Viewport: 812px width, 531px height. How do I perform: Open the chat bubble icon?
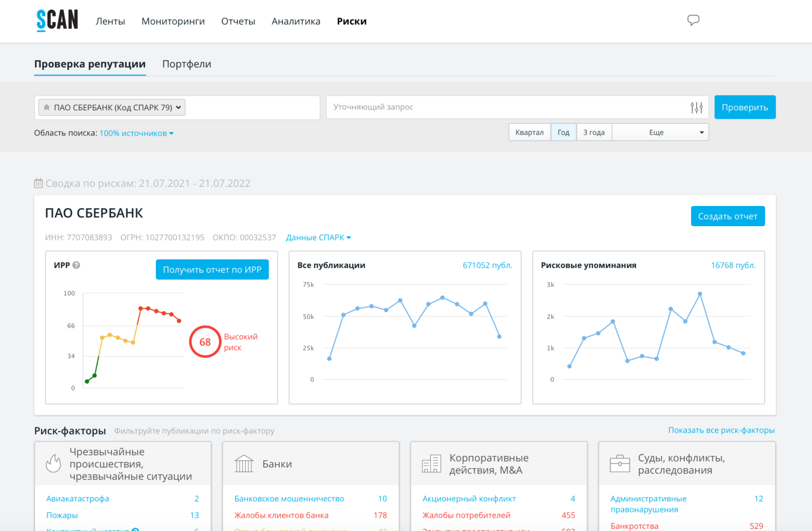click(693, 21)
